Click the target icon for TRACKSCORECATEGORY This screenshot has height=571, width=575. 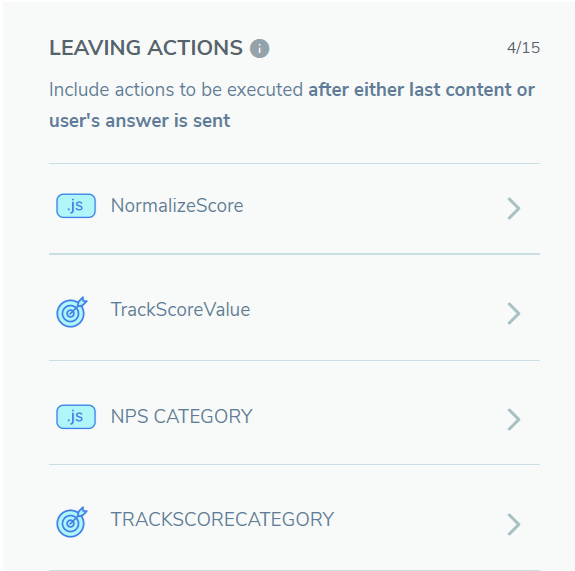pos(72,522)
